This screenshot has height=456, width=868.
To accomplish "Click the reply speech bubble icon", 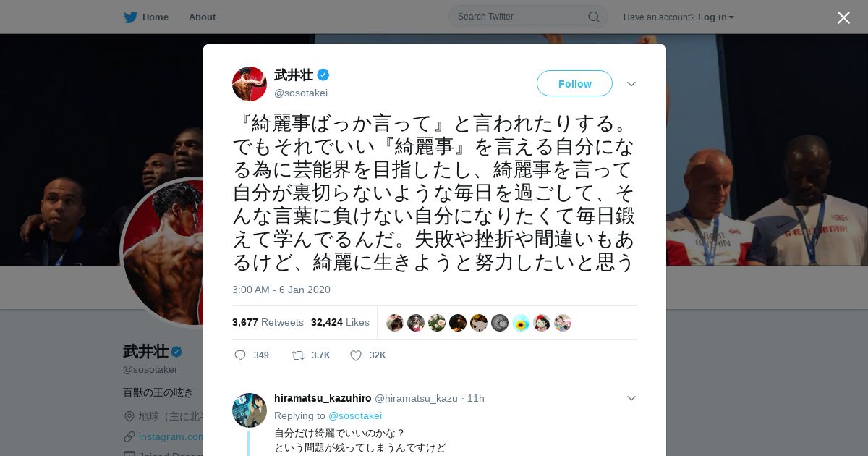I will [x=240, y=355].
